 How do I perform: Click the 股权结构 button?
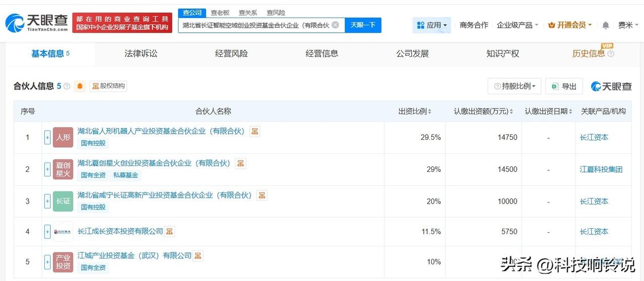click(x=108, y=86)
